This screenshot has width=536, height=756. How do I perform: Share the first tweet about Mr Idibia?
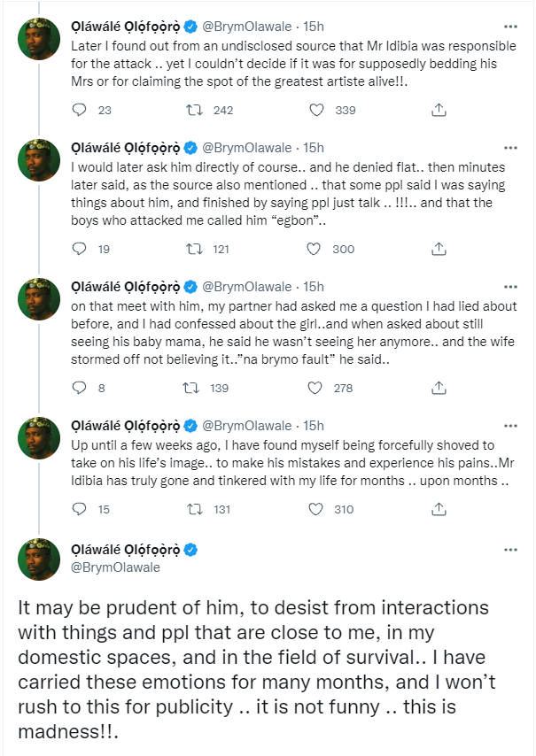pyautogui.click(x=438, y=111)
